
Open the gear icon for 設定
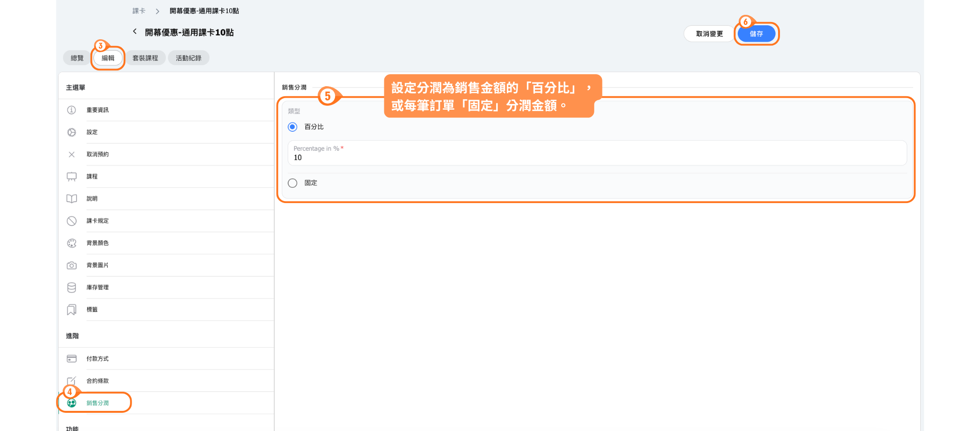pos(71,132)
